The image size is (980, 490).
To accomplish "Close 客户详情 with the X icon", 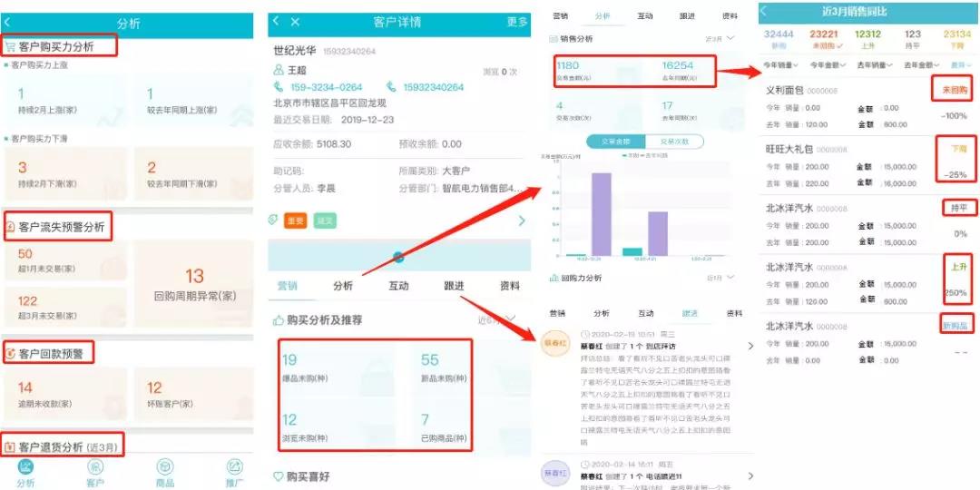I will pos(295,22).
